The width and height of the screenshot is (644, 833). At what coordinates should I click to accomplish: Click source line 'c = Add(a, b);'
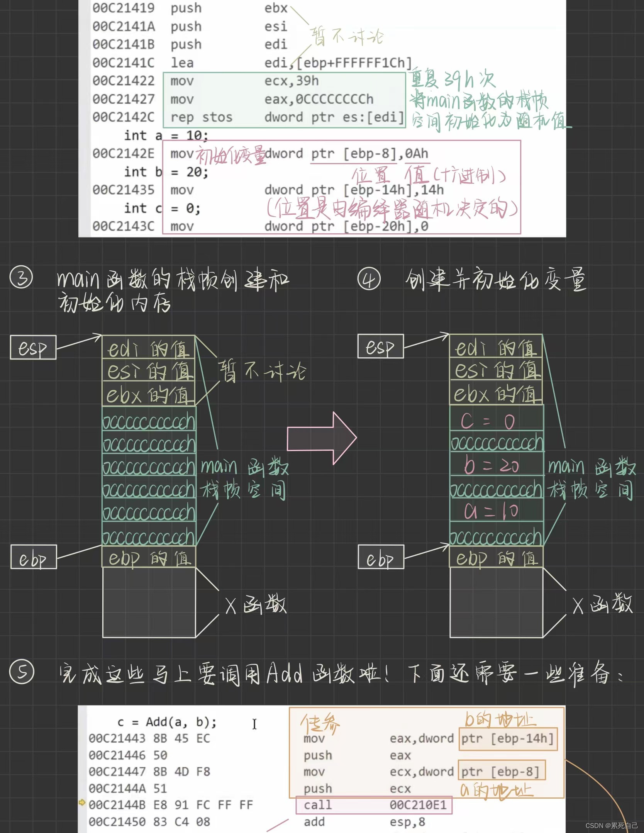[167, 722]
